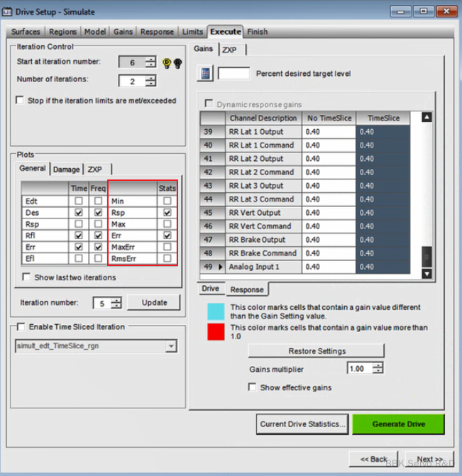Click the dark lightbulb icon beside iteration number
The height and width of the screenshot is (476, 462).
coord(177,62)
